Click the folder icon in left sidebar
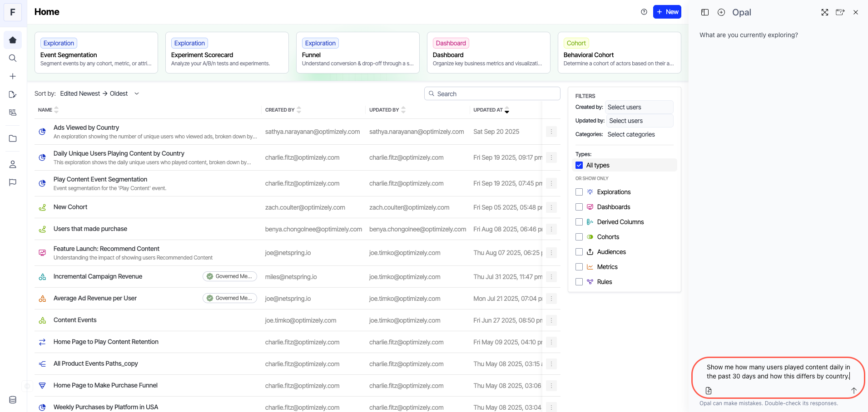Screen dimensions: 868x412 (x=13, y=138)
